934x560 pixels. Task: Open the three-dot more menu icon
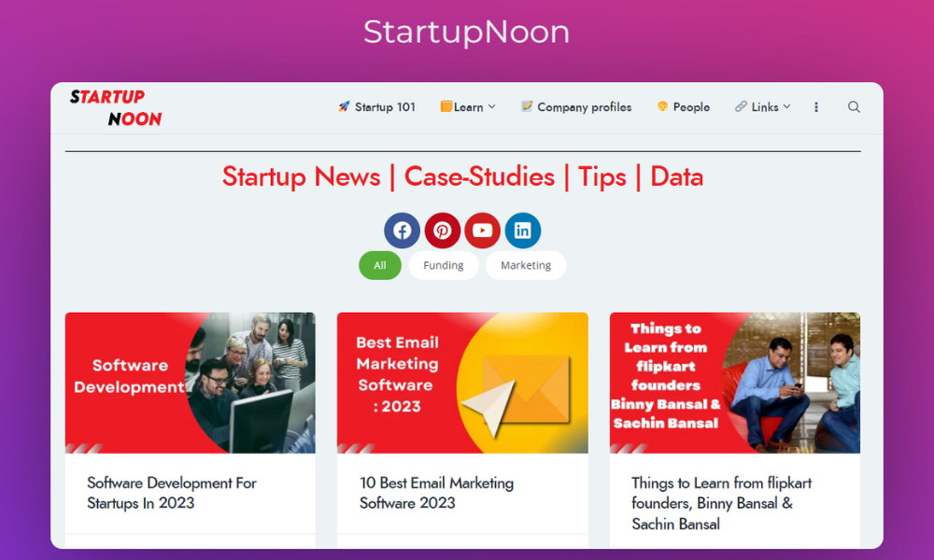point(816,107)
